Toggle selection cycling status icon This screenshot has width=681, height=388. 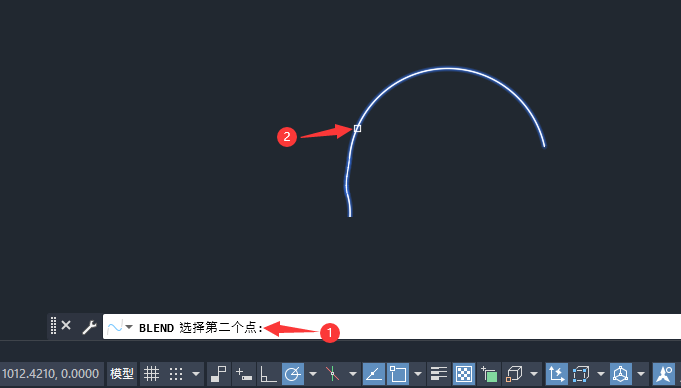pos(489,374)
